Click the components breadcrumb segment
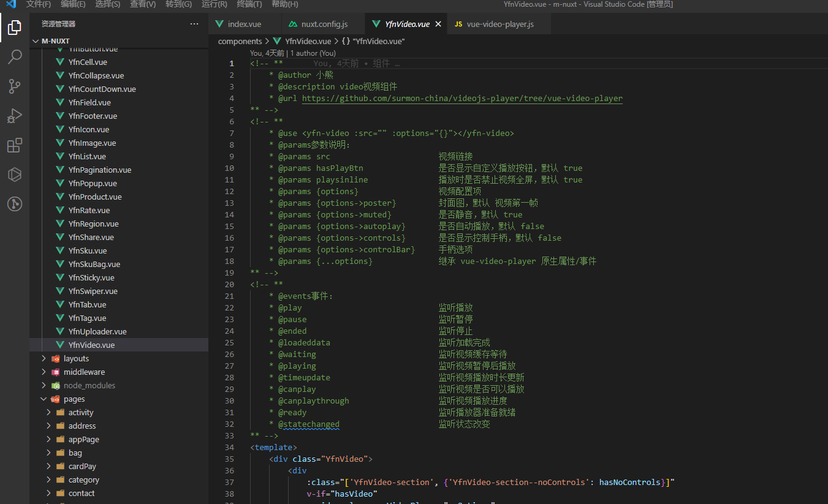 (240, 41)
